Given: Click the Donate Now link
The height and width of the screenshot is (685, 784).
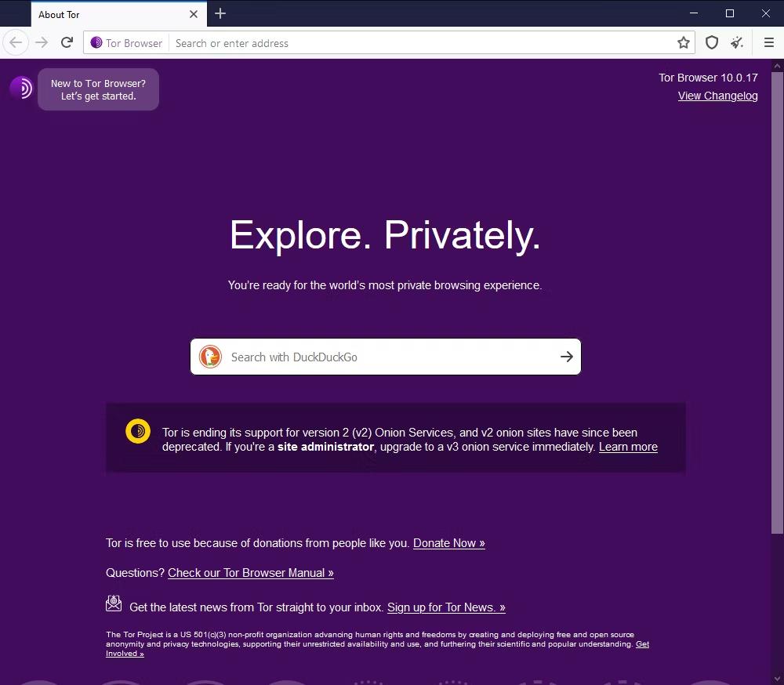Looking at the screenshot, I should tap(448, 542).
